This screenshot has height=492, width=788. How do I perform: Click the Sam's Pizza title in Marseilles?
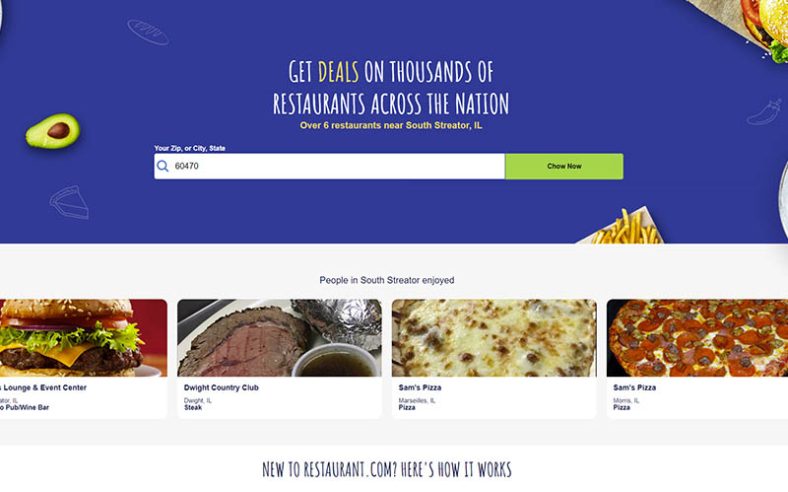tap(420, 387)
